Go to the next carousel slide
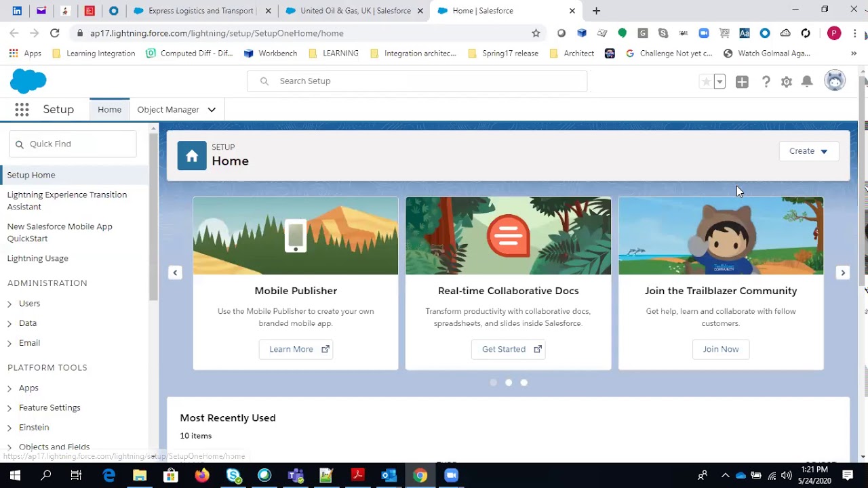Screen dimensions: 868x488 [843, 272]
